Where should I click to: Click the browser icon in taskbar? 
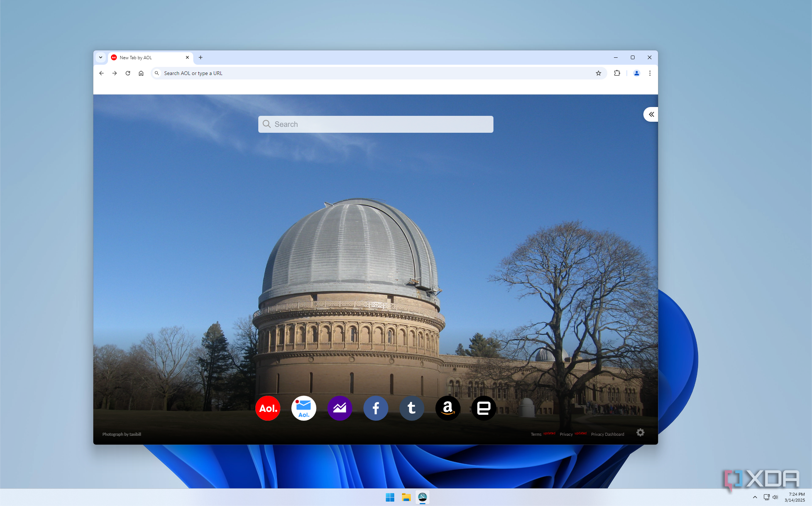pyautogui.click(x=423, y=497)
